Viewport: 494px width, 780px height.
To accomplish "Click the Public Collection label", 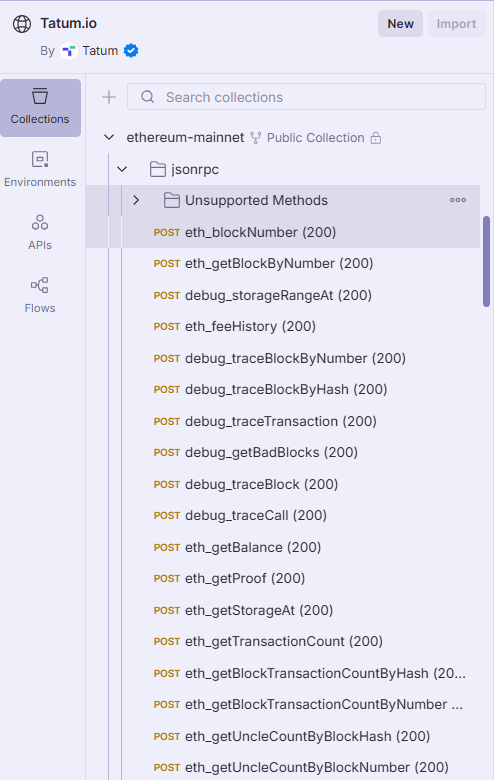I will (x=315, y=138).
